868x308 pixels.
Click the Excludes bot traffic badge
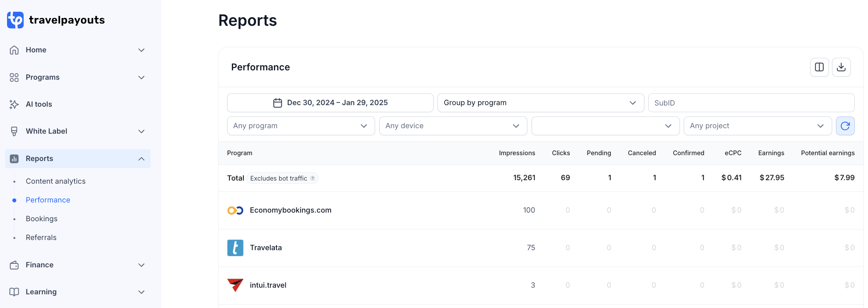[x=283, y=178]
